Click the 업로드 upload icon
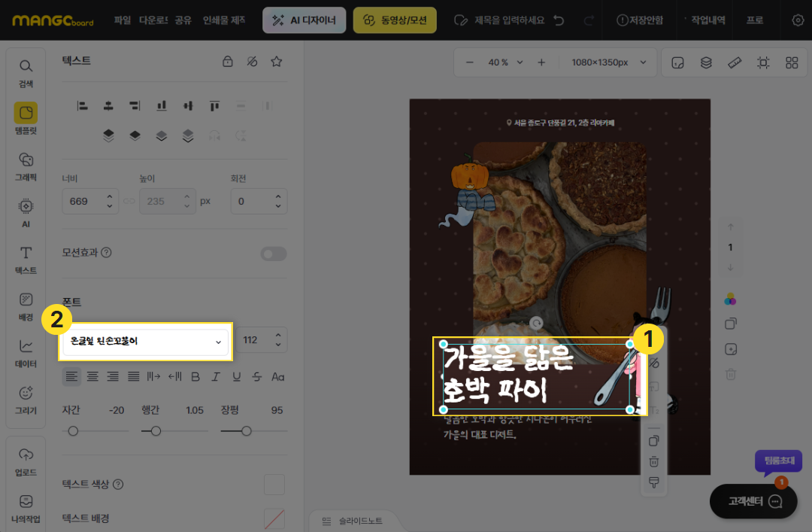812x532 pixels. [26, 460]
